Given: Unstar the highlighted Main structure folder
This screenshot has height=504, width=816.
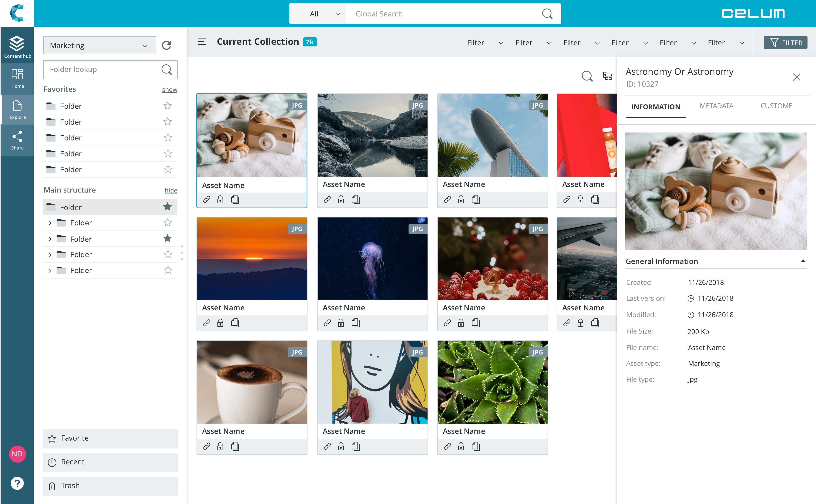Looking at the screenshot, I should click(168, 207).
